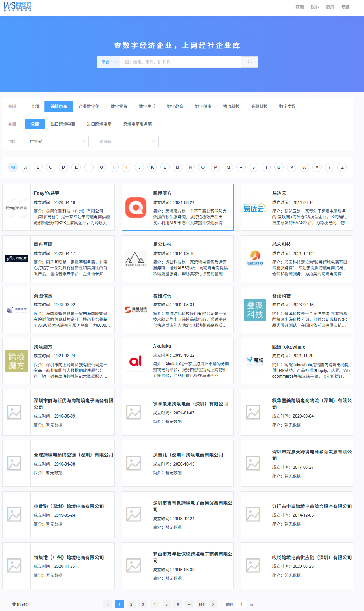Click placeholder image of 全球跨境电商供应链
The width and height of the screenshot is (364, 611).
[14, 463]
